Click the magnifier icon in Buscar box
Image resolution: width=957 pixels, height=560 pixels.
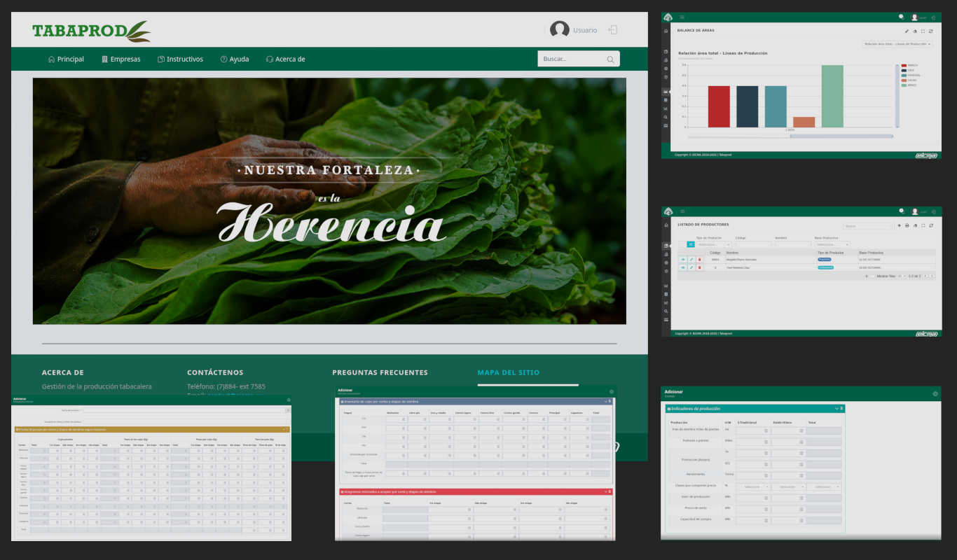click(x=610, y=59)
